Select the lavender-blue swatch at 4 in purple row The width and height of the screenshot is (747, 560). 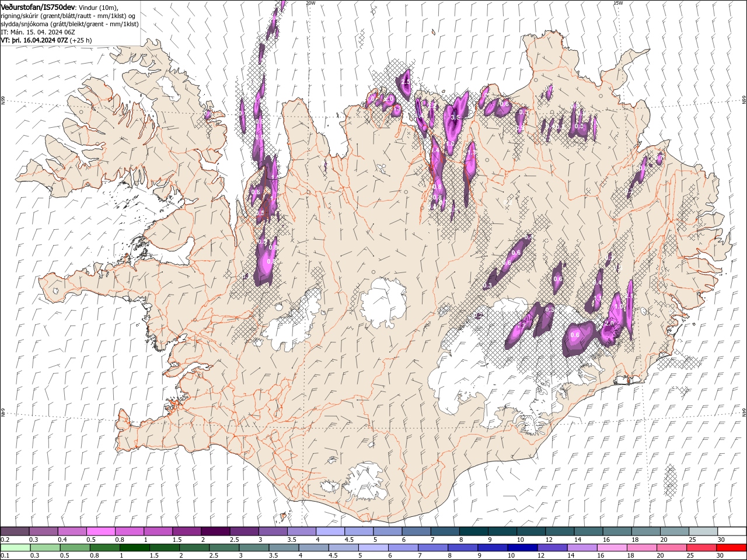click(x=330, y=531)
